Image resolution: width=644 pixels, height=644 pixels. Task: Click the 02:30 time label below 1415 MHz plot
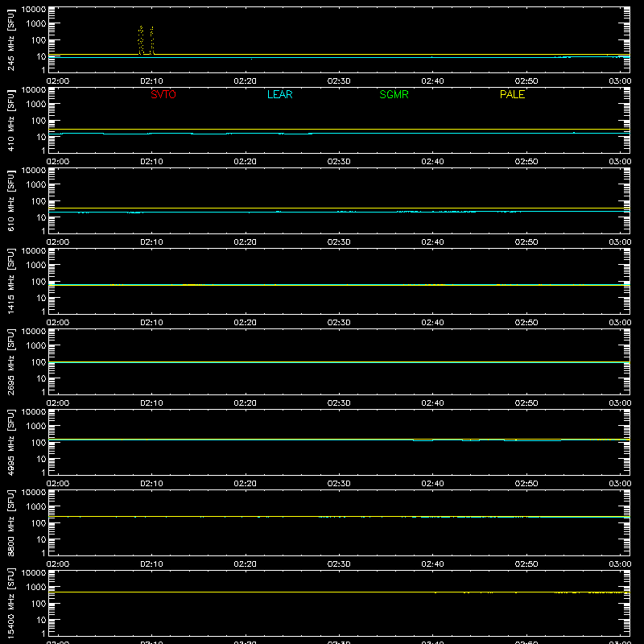pyautogui.click(x=339, y=323)
